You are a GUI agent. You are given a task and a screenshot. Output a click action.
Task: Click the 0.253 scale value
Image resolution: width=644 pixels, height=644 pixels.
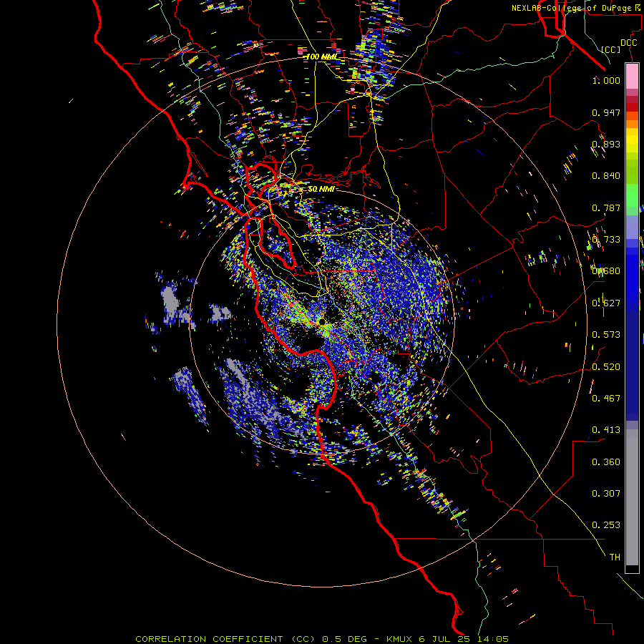pyautogui.click(x=606, y=525)
